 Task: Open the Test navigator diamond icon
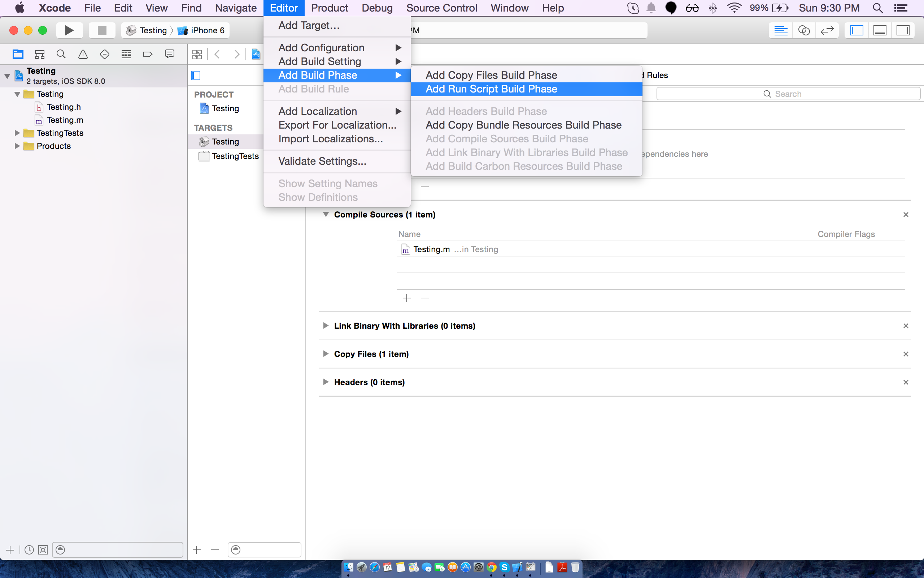[104, 54]
